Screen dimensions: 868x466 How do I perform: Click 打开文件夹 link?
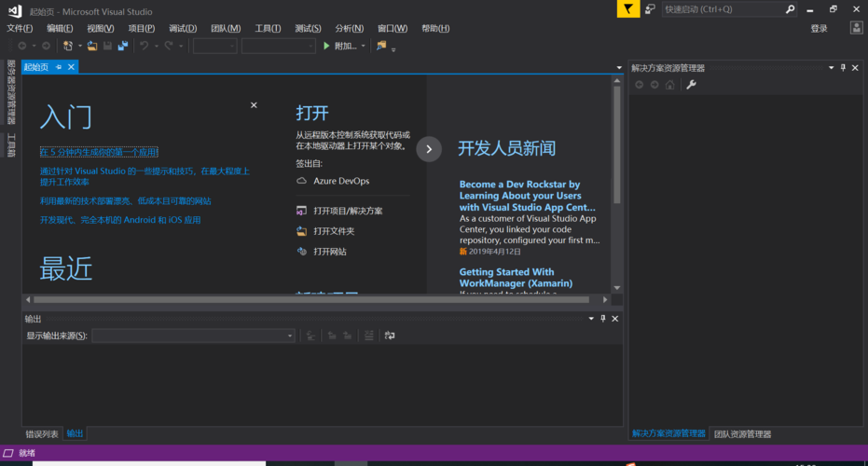(334, 231)
